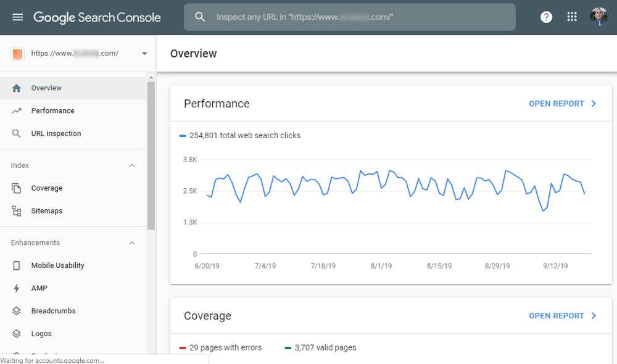Click the green valid pages legend
The height and width of the screenshot is (364, 617).
pos(320,348)
